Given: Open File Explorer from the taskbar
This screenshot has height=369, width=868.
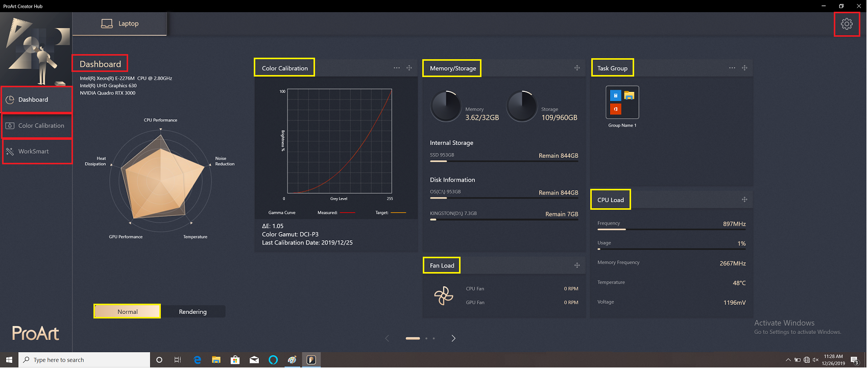Looking at the screenshot, I should pos(216,360).
